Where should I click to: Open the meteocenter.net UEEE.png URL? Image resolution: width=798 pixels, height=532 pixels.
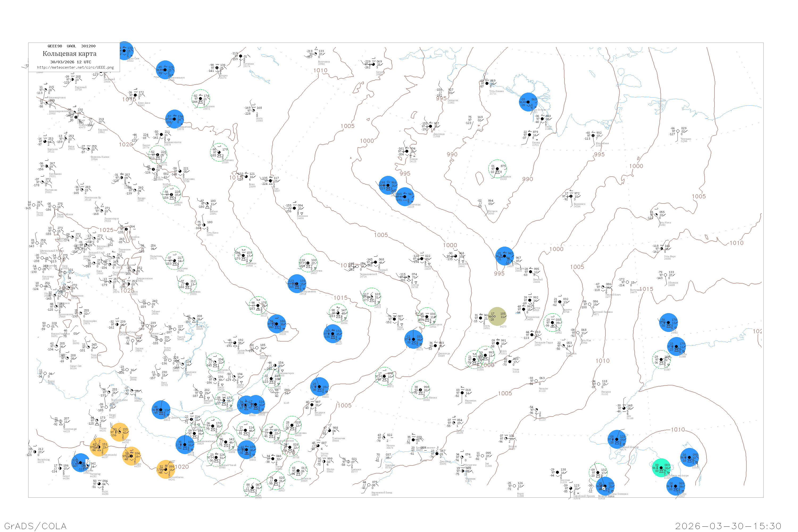click(75, 67)
